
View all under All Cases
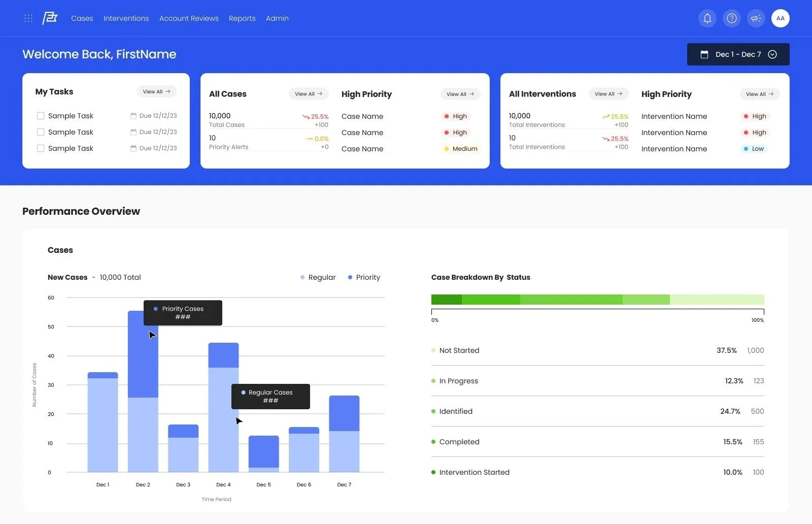309,94
